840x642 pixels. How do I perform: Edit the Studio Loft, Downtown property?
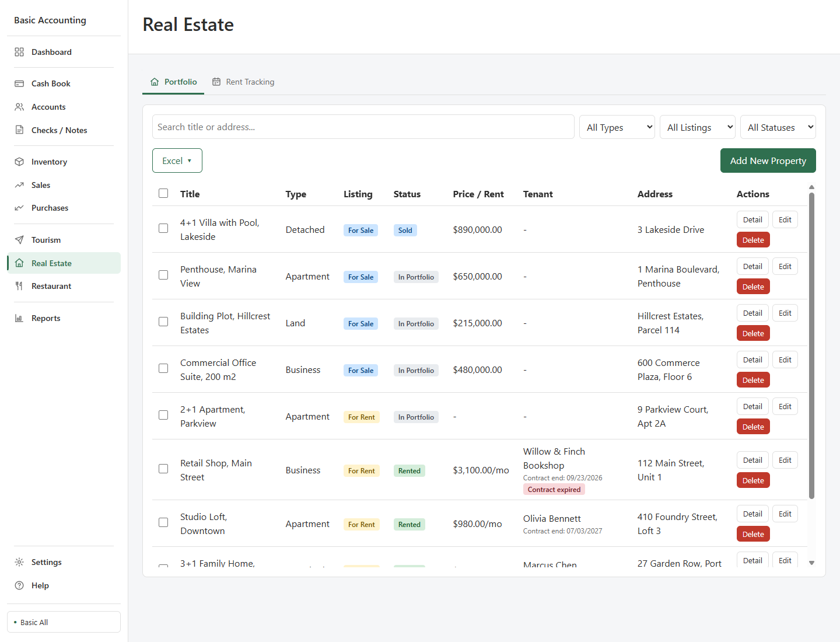[x=785, y=514]
